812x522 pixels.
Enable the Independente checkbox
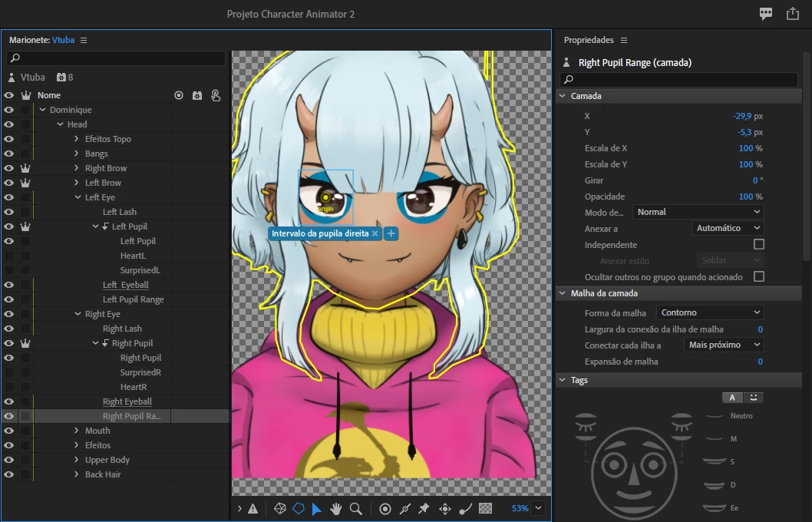point(759,244)
